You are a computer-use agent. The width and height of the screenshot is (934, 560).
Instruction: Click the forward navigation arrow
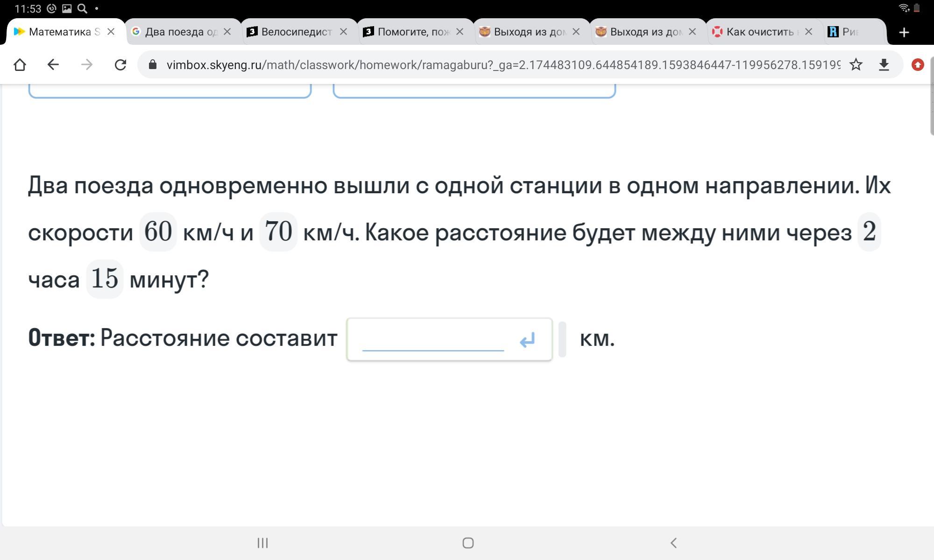click(87, 64)
